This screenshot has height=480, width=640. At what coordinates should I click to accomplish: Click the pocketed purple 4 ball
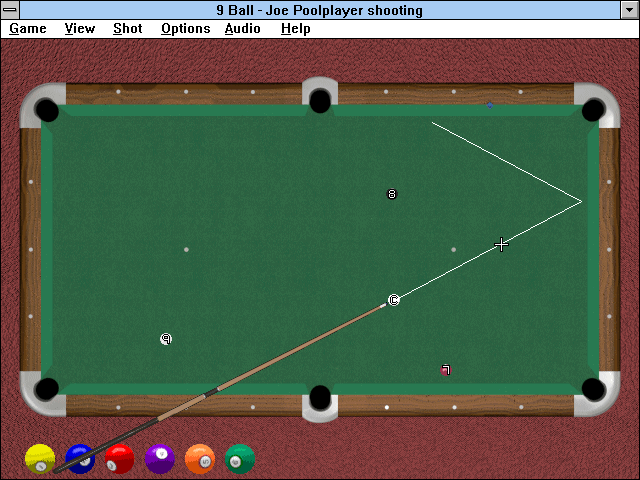(160, 459)
